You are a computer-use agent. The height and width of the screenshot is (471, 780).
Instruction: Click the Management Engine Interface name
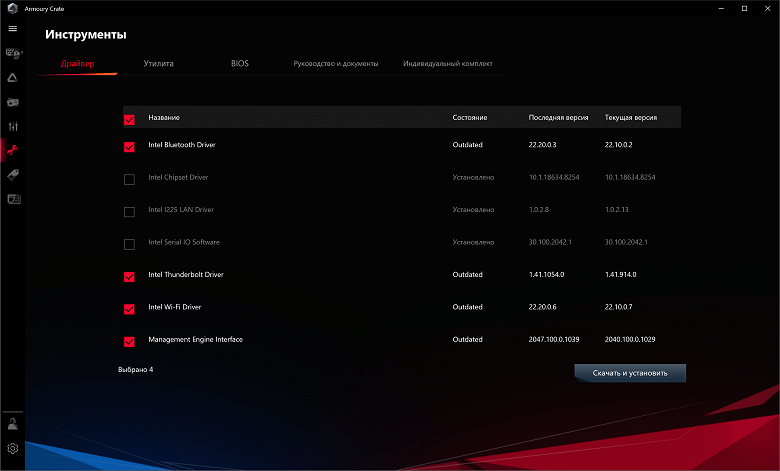pyautogui.click(x=195, y=339)
